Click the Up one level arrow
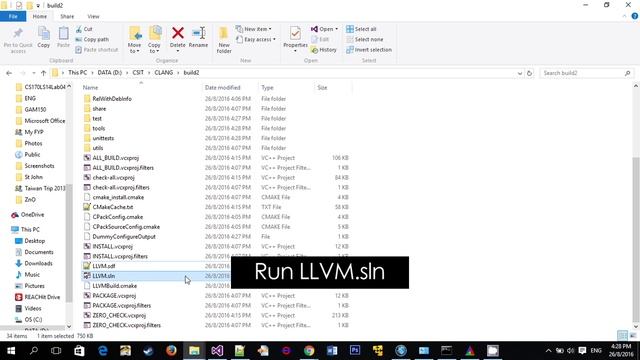Screen dimensions: 640x360 pos(43,73)
